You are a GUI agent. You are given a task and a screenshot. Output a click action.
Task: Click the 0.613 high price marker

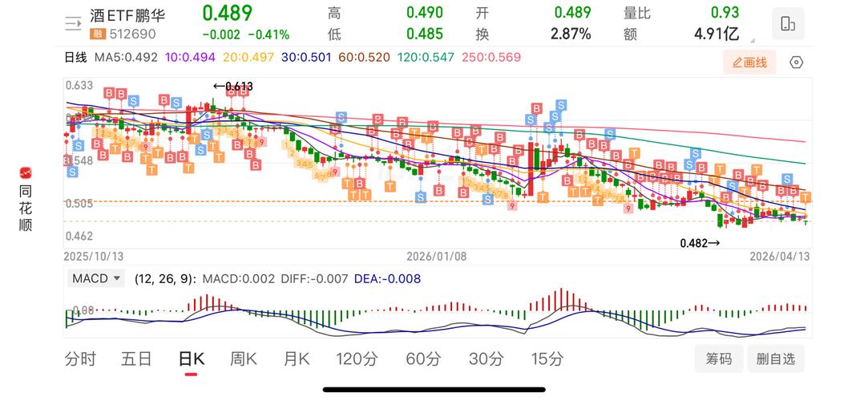tap(233, 86)
